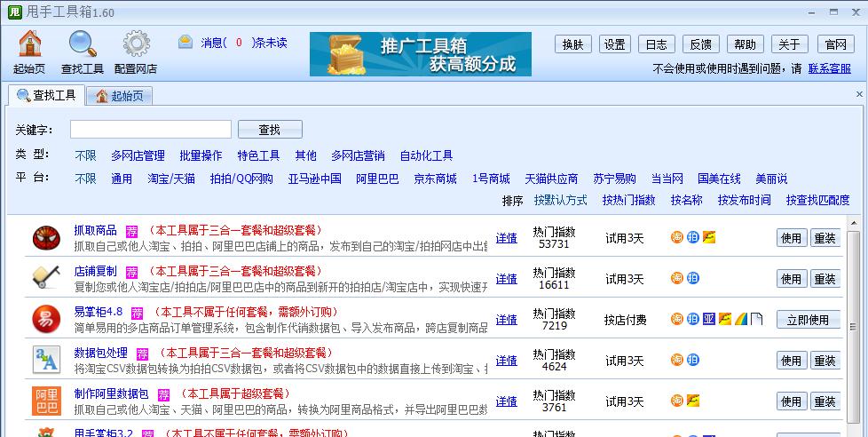Sort by 按查找匹配度
Viewport: 868px width, 437px height.
point(817,200)
